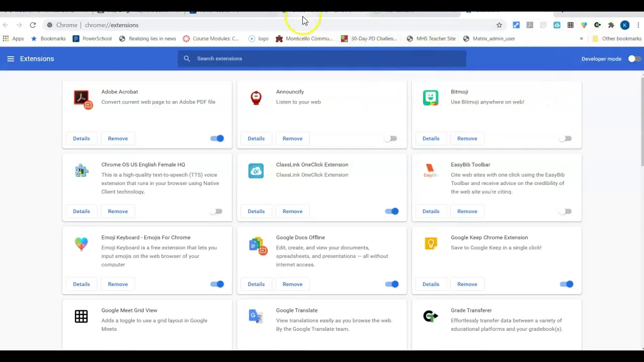The image size is (644, 362).
Task: Open the Matrix_admin_user bookmark
Action: 489,39
